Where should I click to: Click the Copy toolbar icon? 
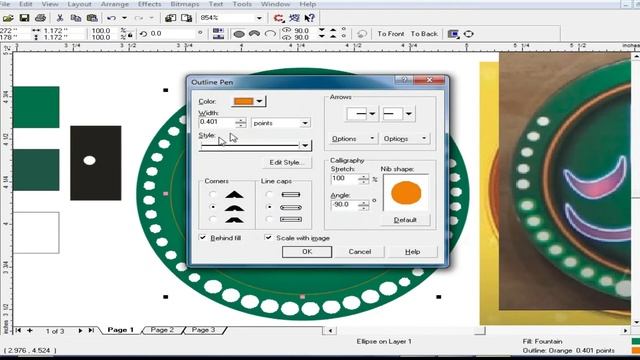tap(76, 18)
